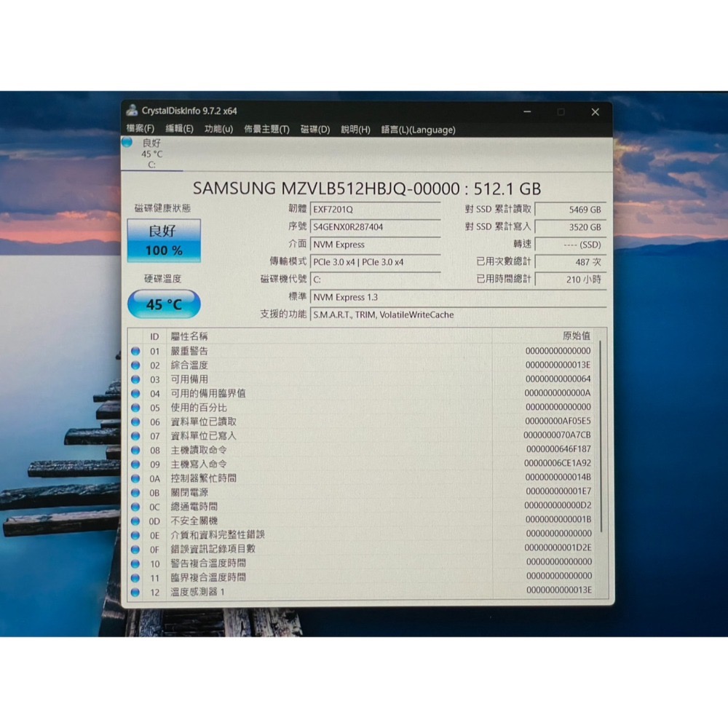Click the CrystalDiskInfo application icon in title bar

coord(132,111)
